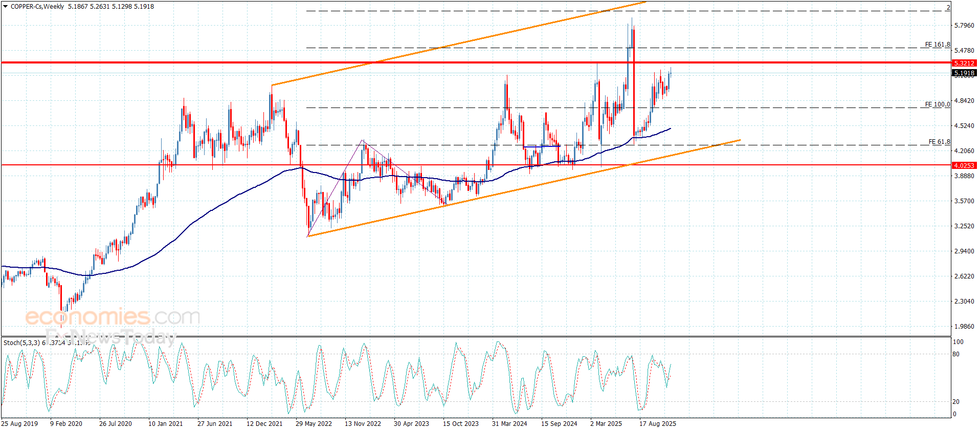This screenshot has height=430, width=980.
Task: Click the 2.3040 price axis value
Action: click(x=964, y=301)
